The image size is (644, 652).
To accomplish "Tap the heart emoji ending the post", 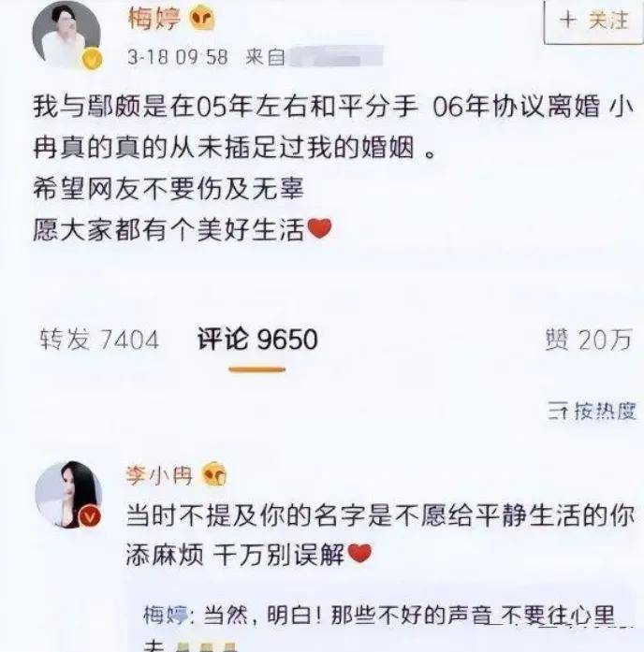I will coord(319,228).
